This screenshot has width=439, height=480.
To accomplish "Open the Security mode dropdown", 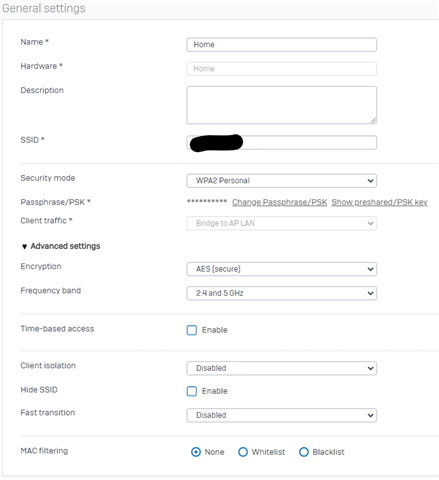I will (x=282, y=181).
